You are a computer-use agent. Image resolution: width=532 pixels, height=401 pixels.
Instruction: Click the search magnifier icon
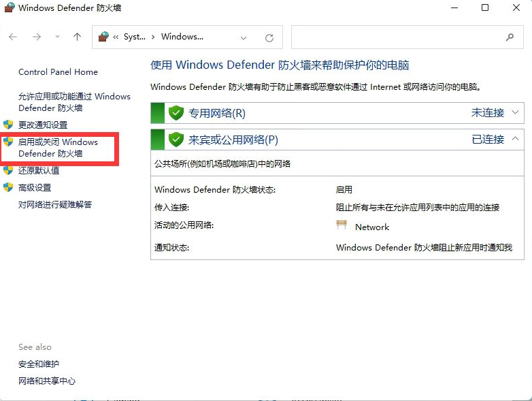coord(510,37)
